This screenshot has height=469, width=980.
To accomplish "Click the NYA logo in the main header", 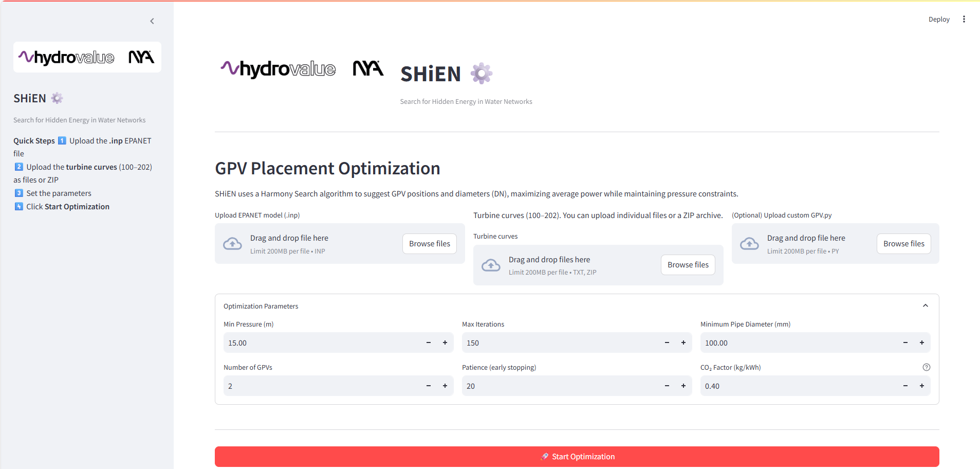I will (368, 68).
